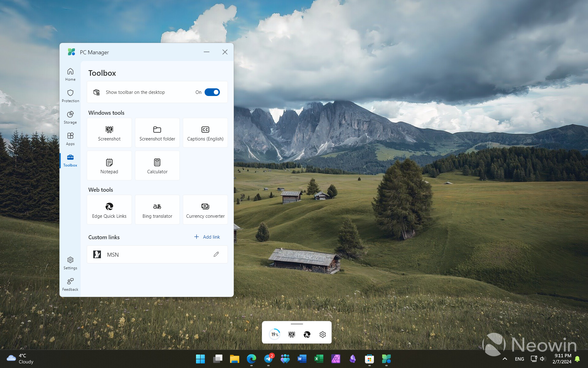Click the ENG language indicator
Viewport: 588px width, 368px height.
coord(519,359)
